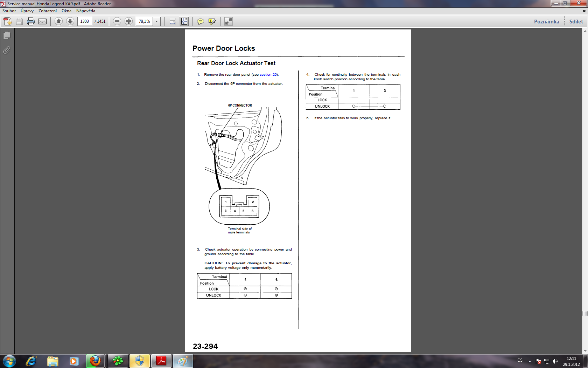Select the highlight text tool
This screenshot has width=588, height=368.
[212, 21]
